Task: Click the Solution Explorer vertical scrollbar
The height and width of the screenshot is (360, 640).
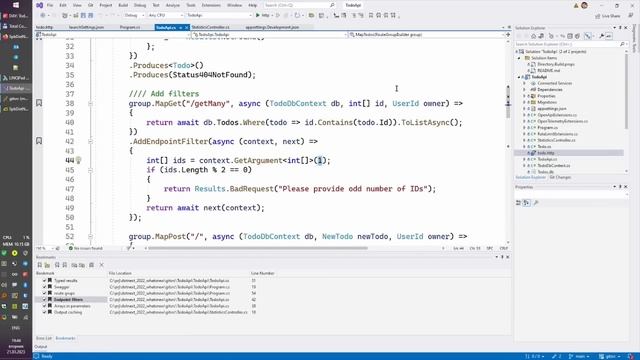Action: tap(627, 90)
